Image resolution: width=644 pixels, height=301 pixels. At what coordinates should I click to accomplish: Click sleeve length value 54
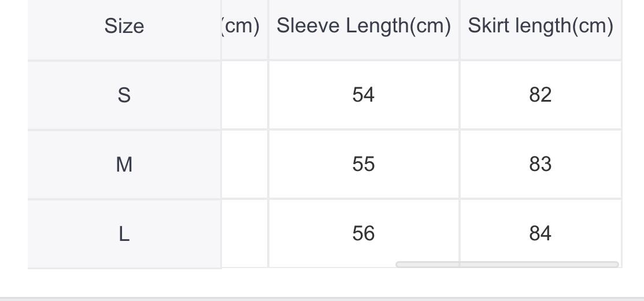[x=364, y=95]
